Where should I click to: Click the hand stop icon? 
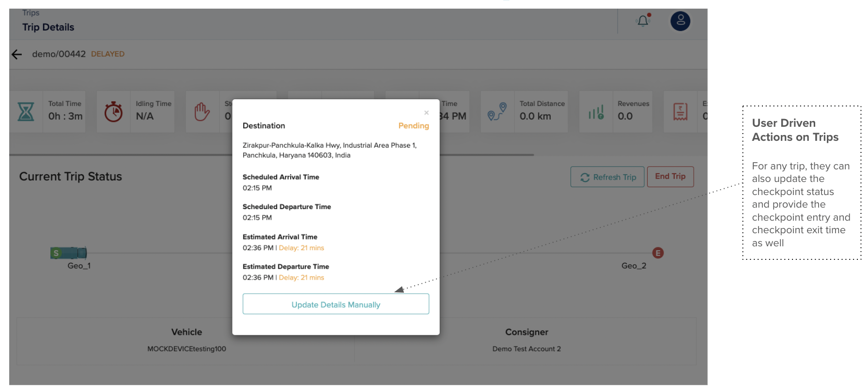[x=202, y=112]
